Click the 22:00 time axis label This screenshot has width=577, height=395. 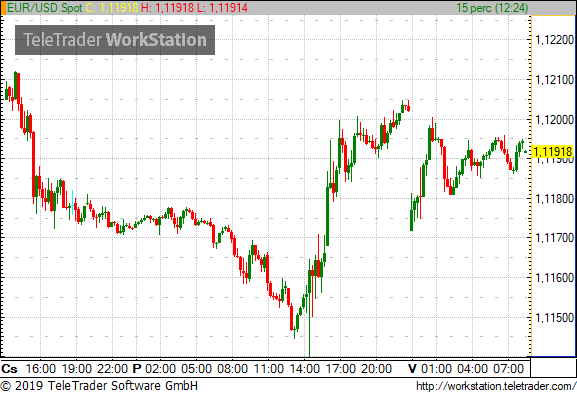coord(112,368)
